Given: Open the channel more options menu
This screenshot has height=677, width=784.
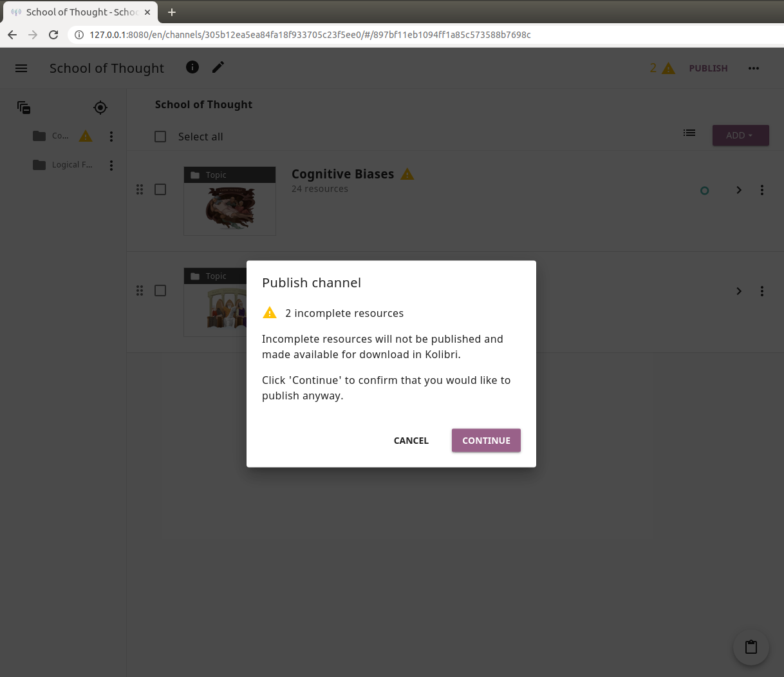Looking at the screenshot, I should 754,68.
